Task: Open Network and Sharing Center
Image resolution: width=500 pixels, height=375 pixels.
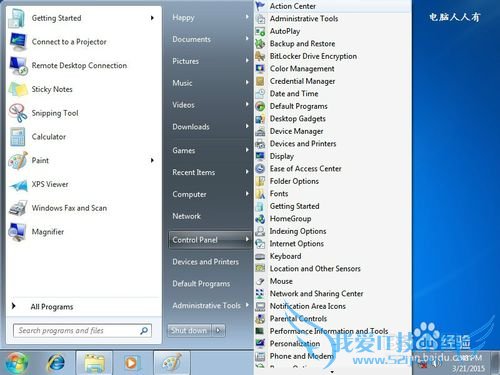Action: click(x=316, y=294)
